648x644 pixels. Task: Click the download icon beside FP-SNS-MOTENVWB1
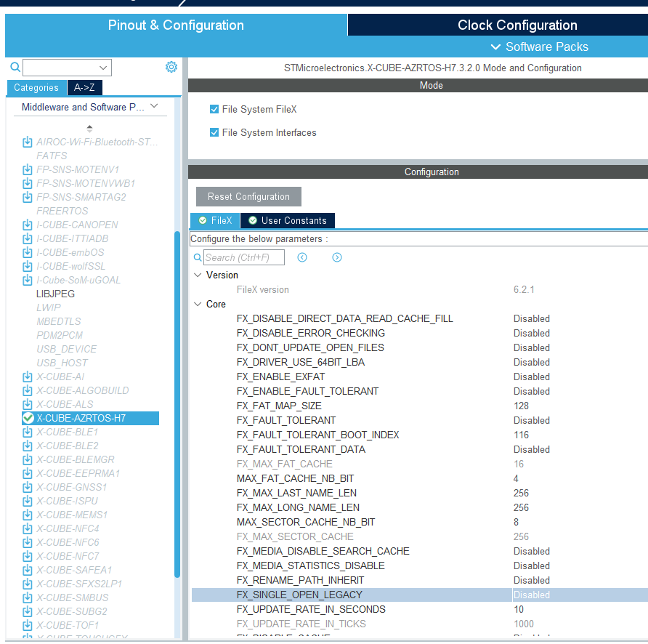click(x=28, y=183)
